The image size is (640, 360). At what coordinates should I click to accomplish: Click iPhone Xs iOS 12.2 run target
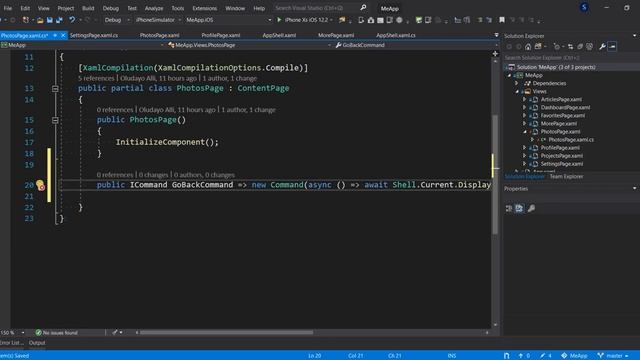[x=306, y=20]
